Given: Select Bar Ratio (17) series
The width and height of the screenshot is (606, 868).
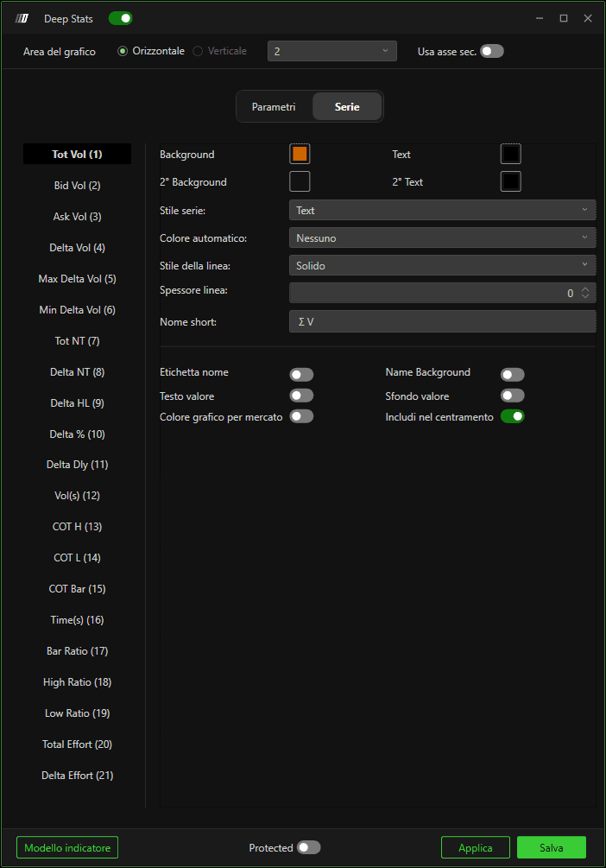Looking at the screenshot, I should coord(77,651).
